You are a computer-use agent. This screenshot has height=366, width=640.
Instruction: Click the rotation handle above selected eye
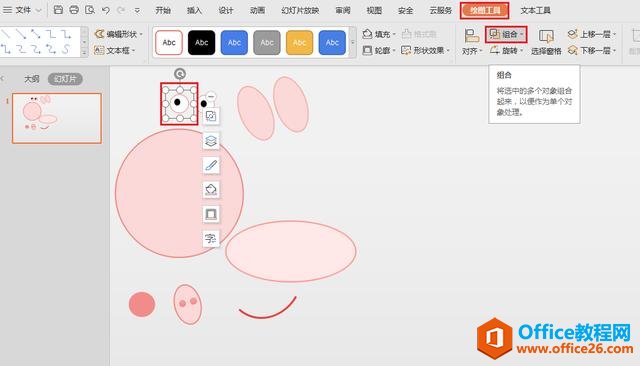180,74
